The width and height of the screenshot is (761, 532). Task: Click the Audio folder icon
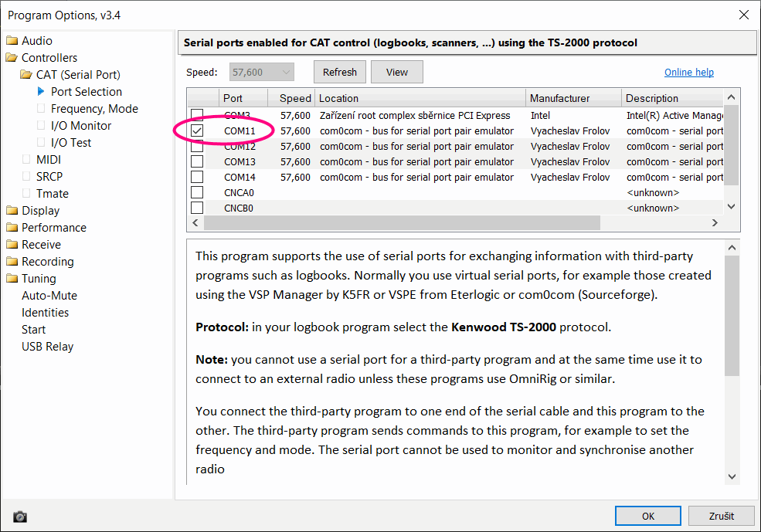pos(12,41)
